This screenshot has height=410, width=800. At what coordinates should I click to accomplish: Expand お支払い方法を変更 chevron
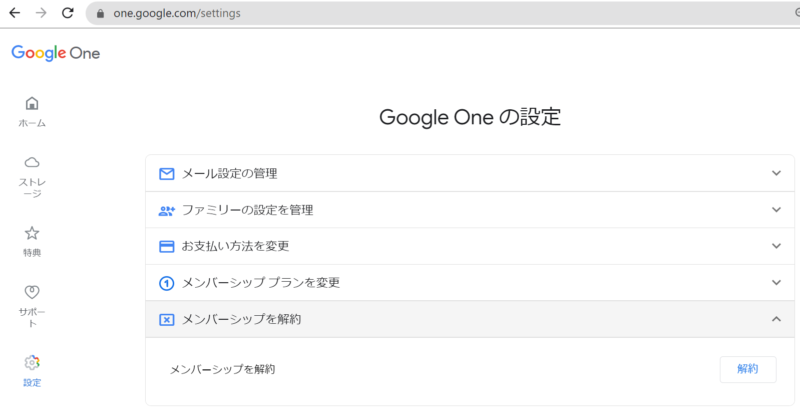[776, 246]
